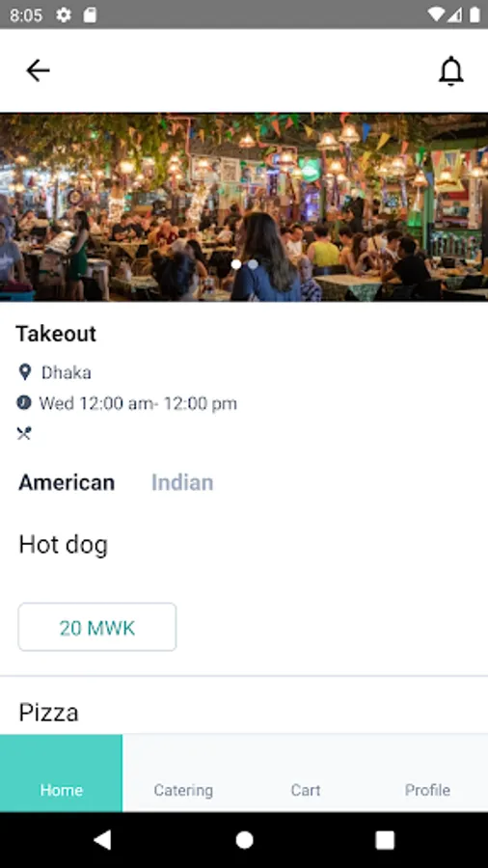The width and height of the screenshot is (488, 868).
Task: Tap the fork and knife cuisine icon
Action: (24, 433)
